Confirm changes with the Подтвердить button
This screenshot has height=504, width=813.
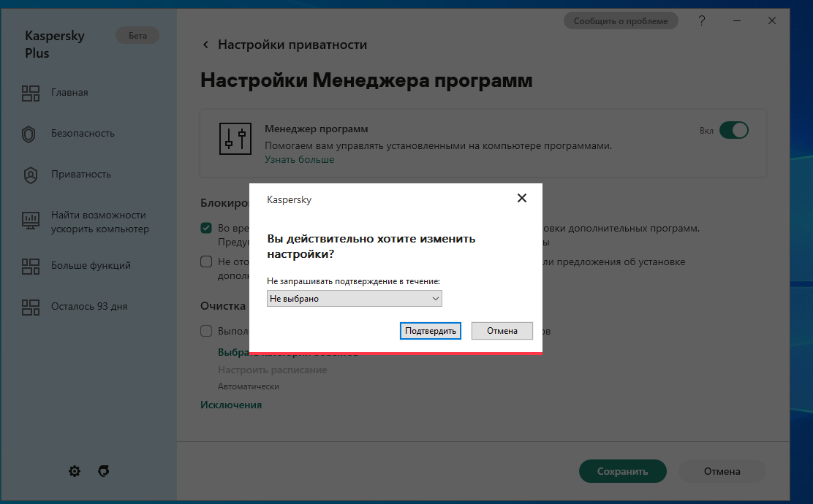431,331
